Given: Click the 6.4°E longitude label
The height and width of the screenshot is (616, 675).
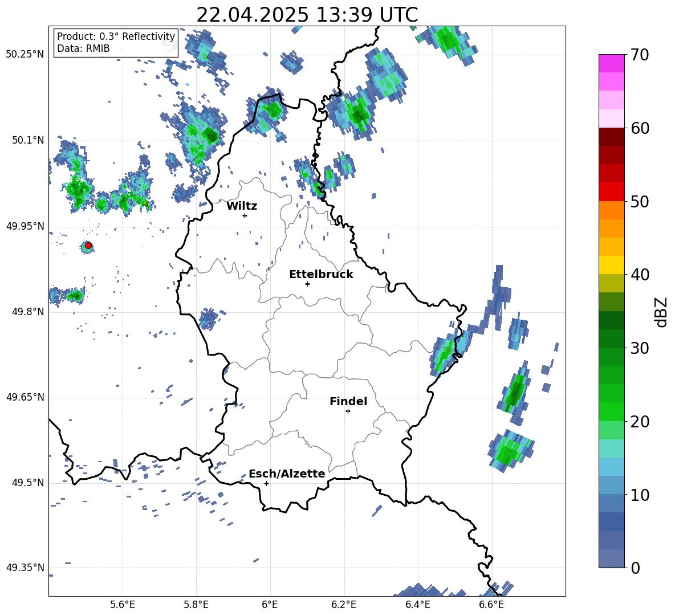Looking at the screenshot, I should pyautogui.click(x=417, y=605).
